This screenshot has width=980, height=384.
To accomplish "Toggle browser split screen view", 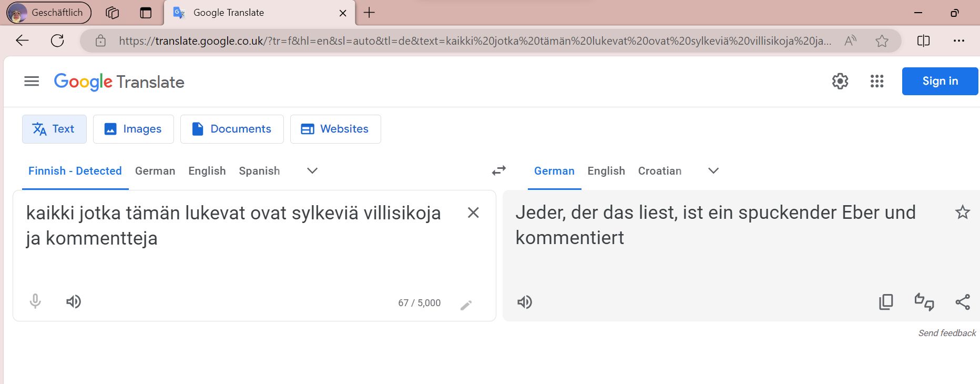I will coord(923,41).
